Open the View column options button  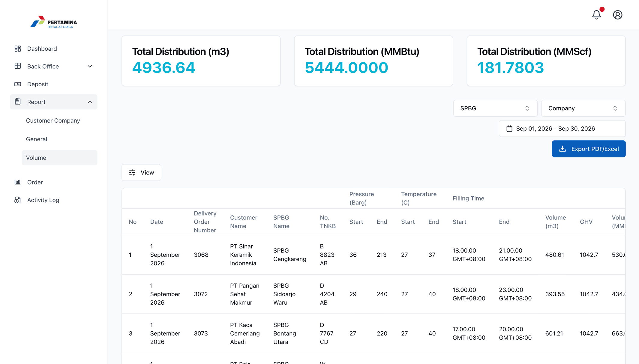click(x=141, y=172)
